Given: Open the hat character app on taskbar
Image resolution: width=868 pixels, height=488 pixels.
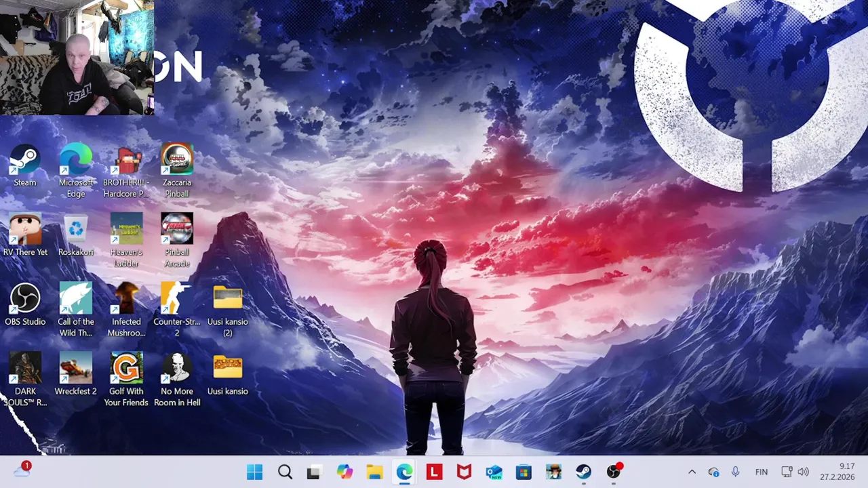Looking at the screenshot, I should (x=553, y=472).
